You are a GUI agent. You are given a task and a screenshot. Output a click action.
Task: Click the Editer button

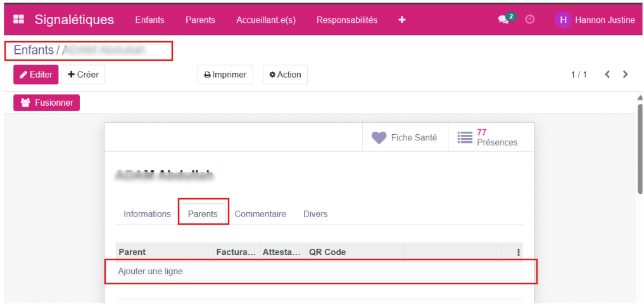pos(36,75)
